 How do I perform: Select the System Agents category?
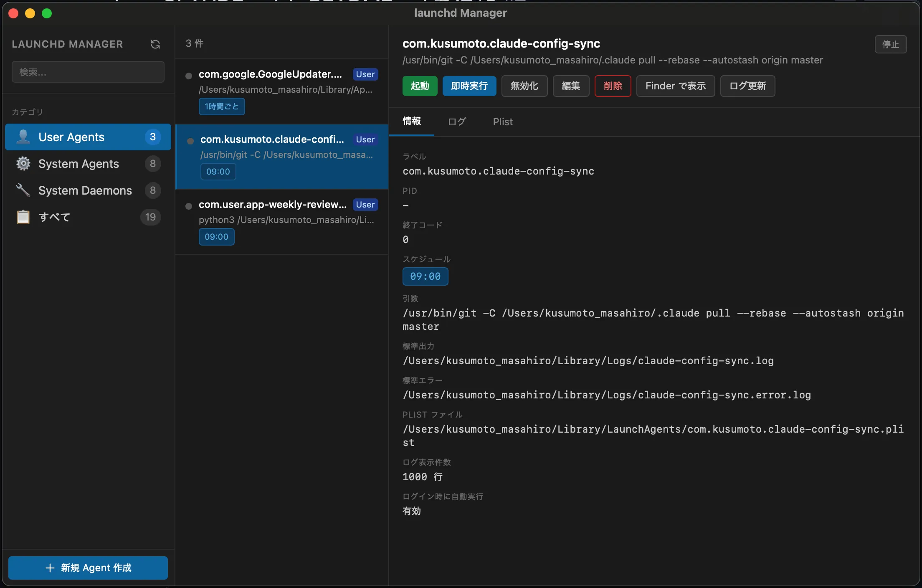pos(88,164)
